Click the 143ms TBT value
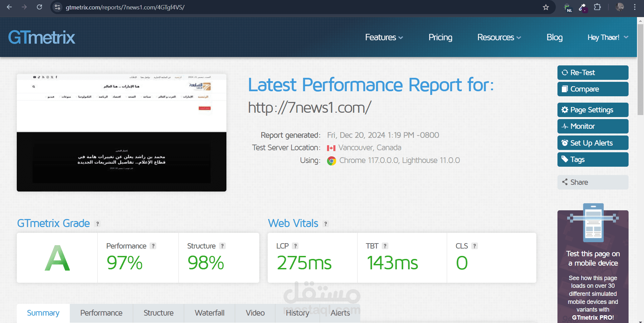644x323 pixels. pos(392,263)
